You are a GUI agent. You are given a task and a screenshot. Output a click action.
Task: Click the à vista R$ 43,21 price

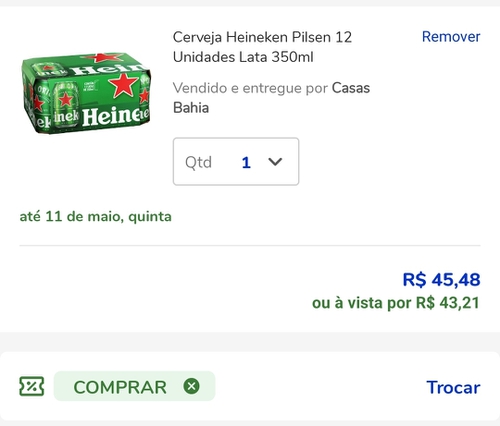tap(396, 303)
